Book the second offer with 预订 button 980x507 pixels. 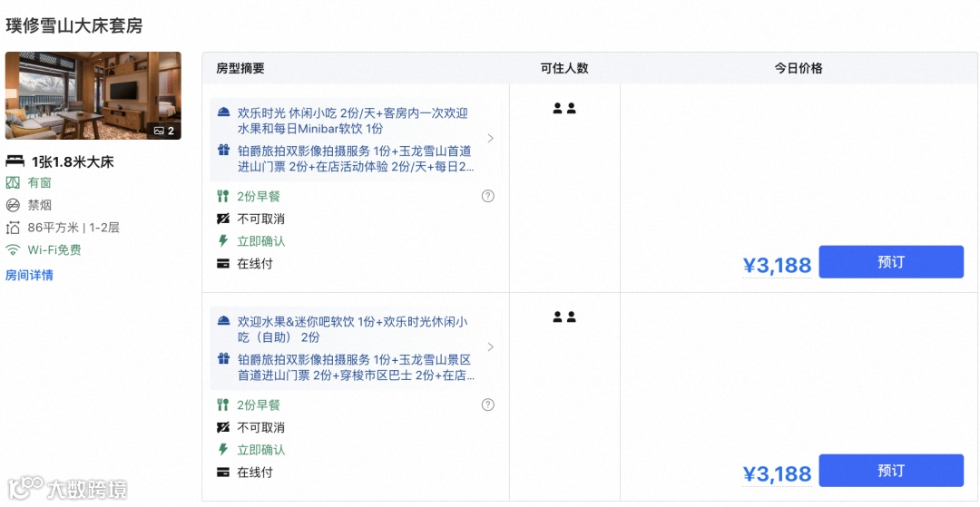891,470
